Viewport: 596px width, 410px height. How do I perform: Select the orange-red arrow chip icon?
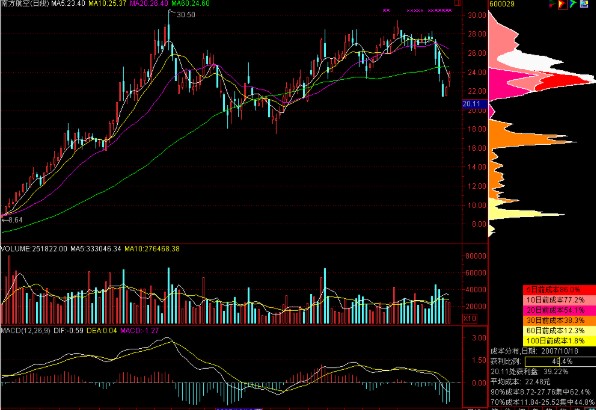[x=563, y=5]
